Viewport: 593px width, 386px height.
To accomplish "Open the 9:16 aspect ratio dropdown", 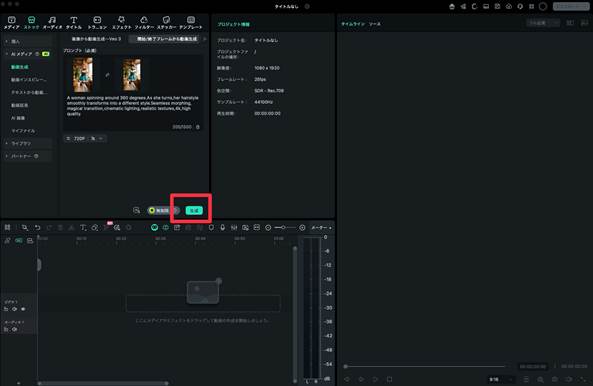I will point(501,379).
